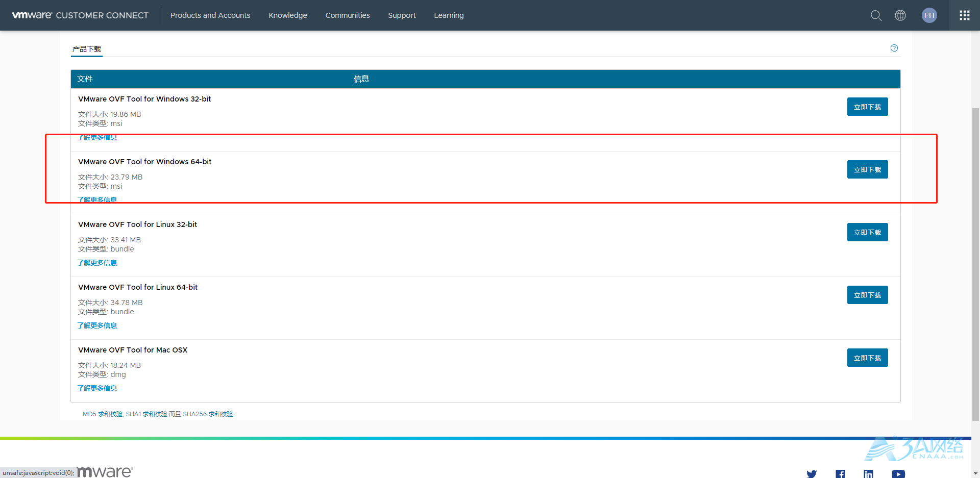
Task: Open the Support menu
Action: pos(402,15)
